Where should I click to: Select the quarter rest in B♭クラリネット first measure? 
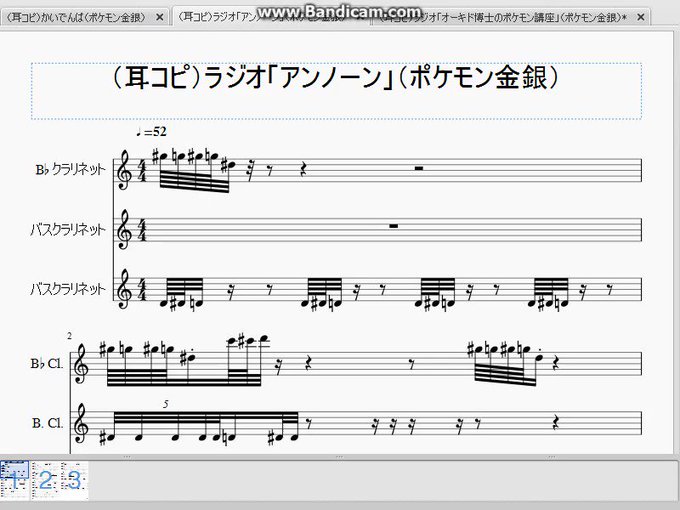coord(305,171)
